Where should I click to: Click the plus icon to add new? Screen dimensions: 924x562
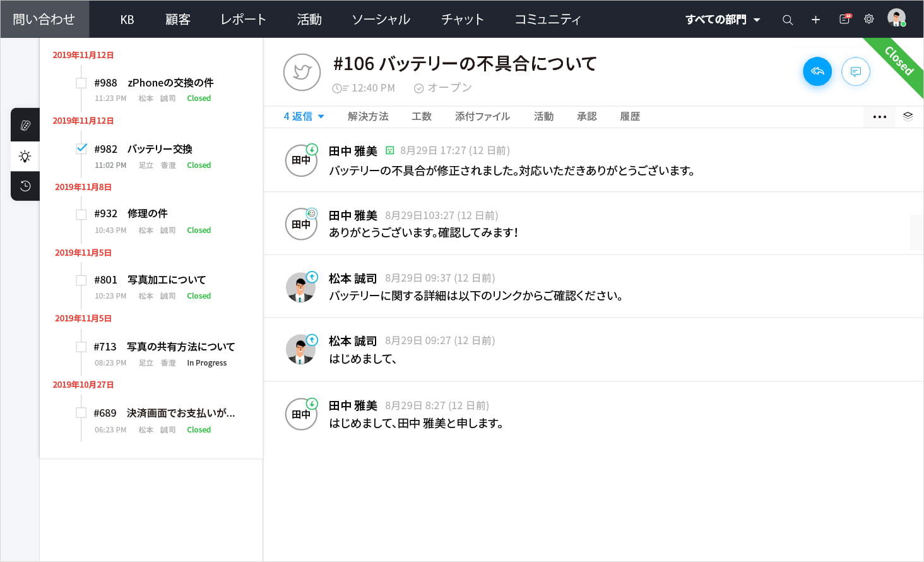pyautogui.click(x=815, y=20)
